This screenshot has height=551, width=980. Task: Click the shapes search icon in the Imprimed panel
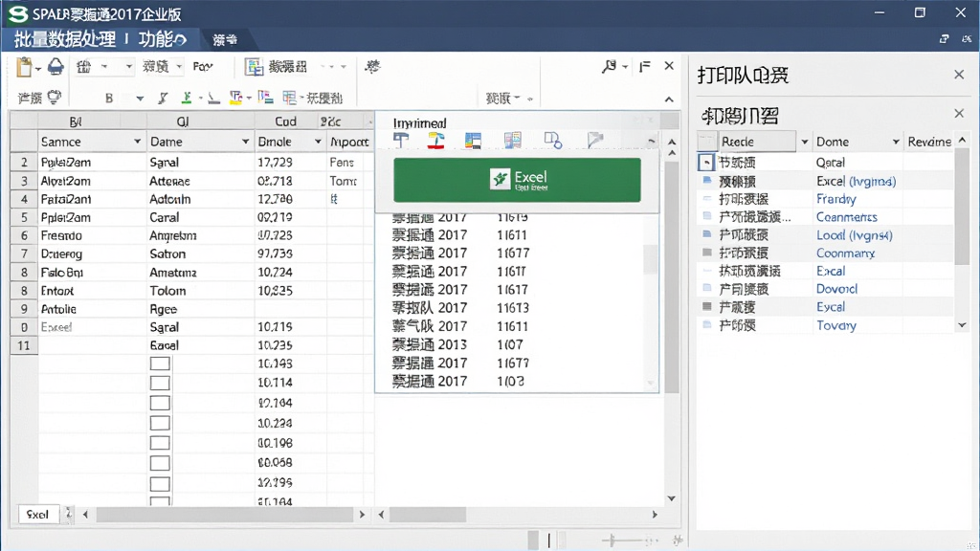pos(553,141)
